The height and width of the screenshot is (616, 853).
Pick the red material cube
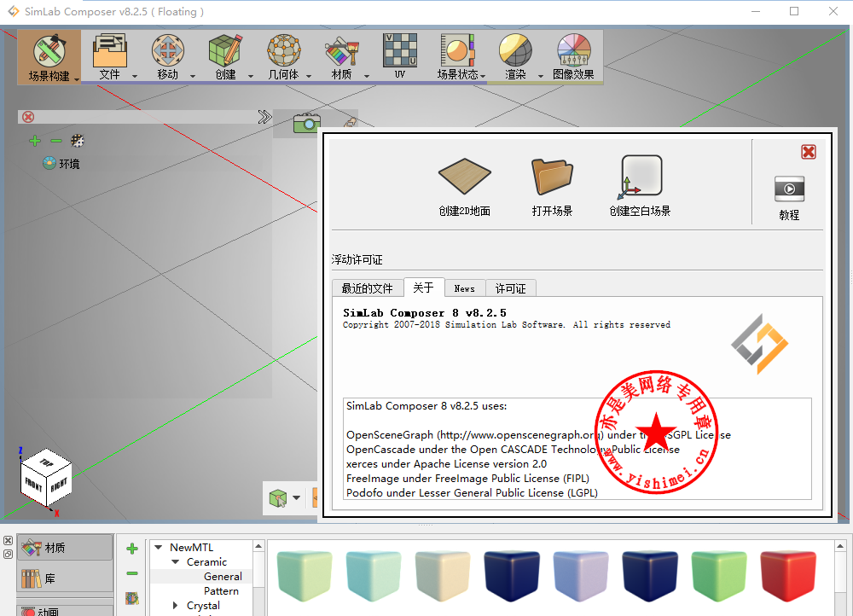[787, 576]
